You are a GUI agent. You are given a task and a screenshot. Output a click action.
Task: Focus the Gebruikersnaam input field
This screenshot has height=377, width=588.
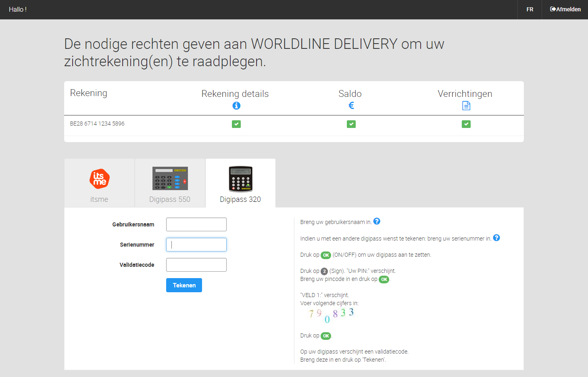coord(196,224)
